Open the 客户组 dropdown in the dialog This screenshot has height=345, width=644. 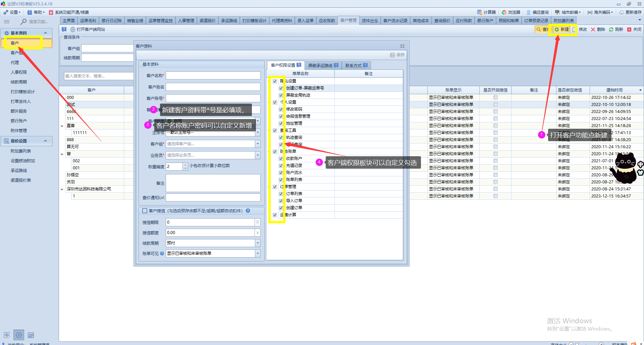coord(258,144)
